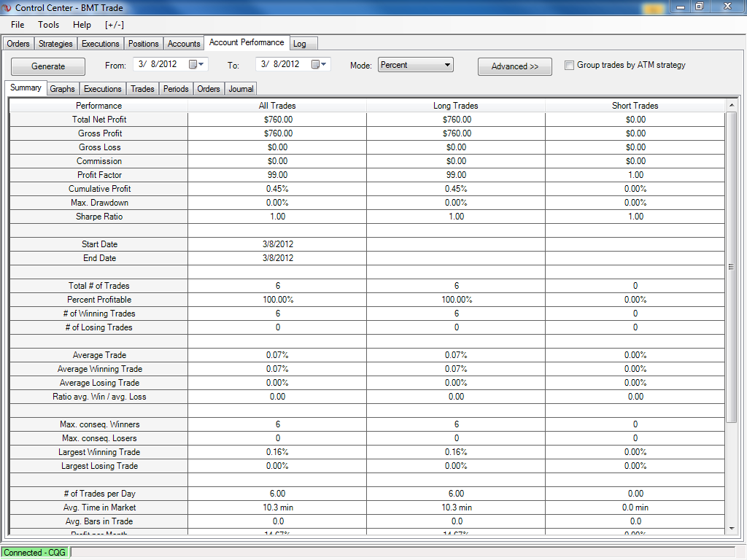Click the Long Trades column header
The image size is (747, 560).
point(456,106)
